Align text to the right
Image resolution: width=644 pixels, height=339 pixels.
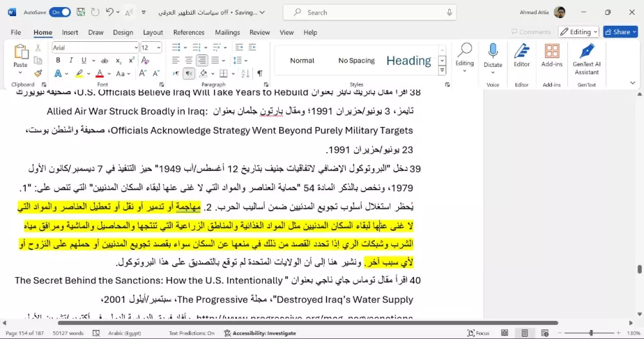[202, 61]
